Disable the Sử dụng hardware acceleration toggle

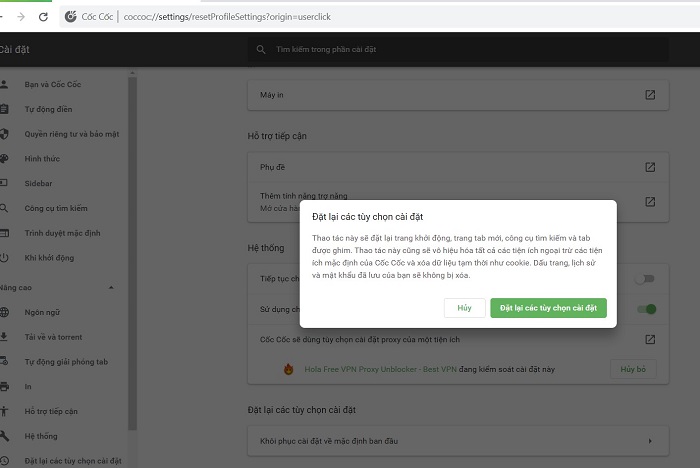[647, 309]
